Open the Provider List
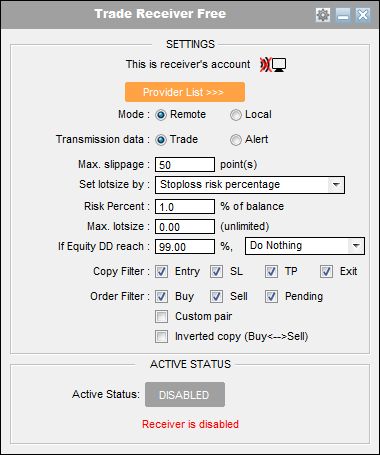 pos(185,92)
